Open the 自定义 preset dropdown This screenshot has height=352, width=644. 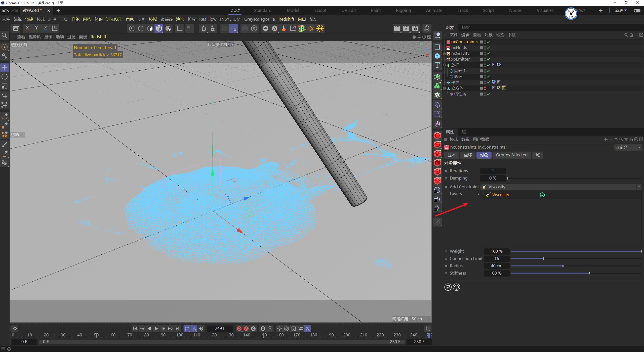[x=640, y=147]
